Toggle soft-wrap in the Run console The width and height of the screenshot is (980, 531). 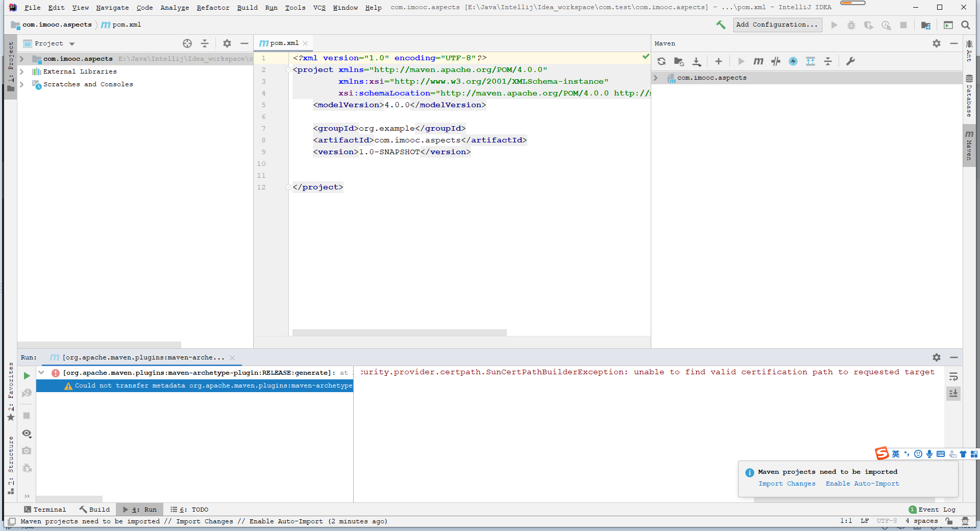pos(953,377)
